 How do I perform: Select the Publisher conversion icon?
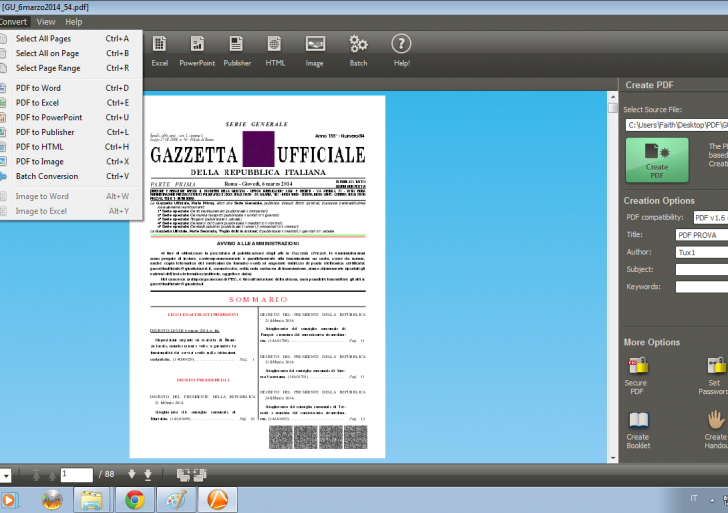click(237, 48)
